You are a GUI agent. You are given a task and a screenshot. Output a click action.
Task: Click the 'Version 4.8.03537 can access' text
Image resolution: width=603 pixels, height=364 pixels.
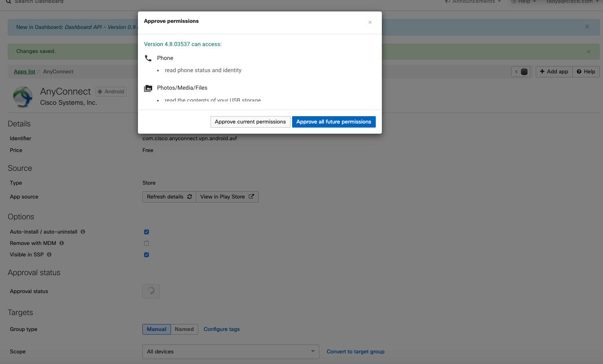coord(183,44)
